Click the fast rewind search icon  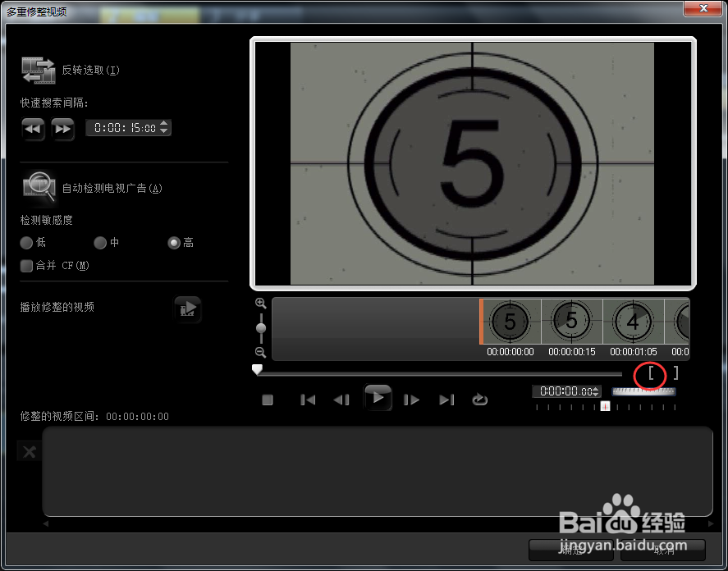pos(33,129)
